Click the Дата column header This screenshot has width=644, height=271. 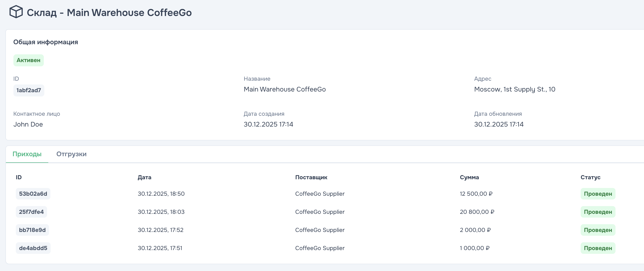(x=144, y=177)
